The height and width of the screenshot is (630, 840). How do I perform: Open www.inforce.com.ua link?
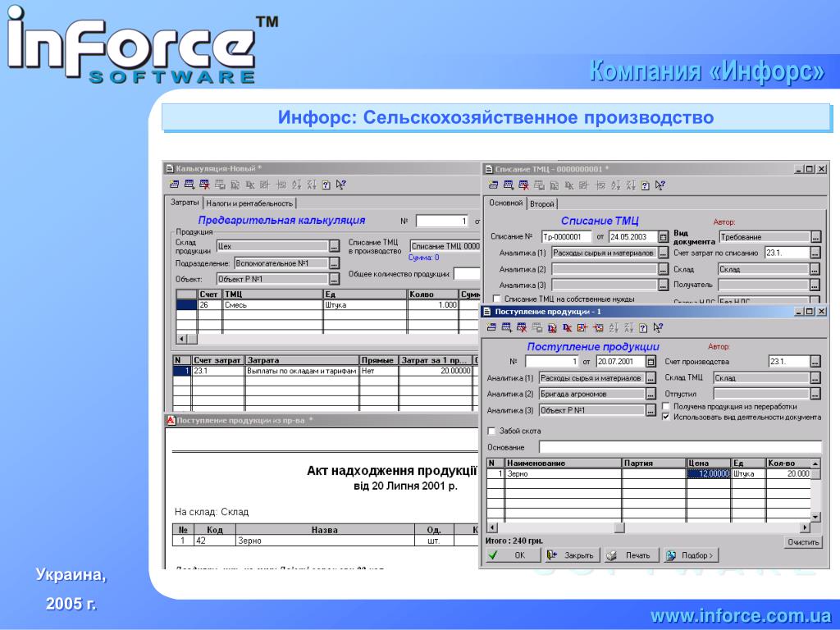click(741, 616)
